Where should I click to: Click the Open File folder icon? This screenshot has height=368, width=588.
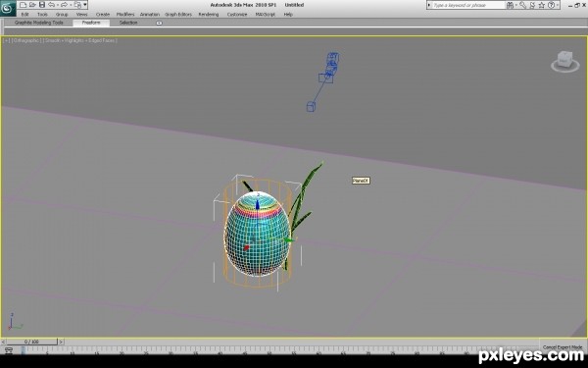[x=32, y=5]
